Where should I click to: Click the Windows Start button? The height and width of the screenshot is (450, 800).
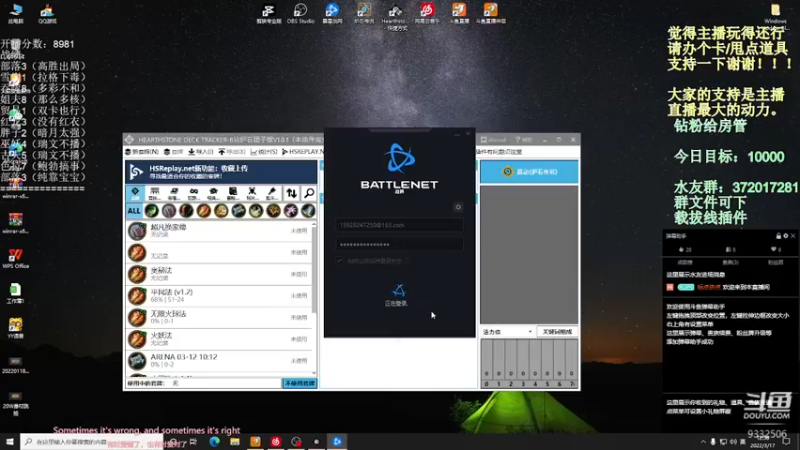10,441
